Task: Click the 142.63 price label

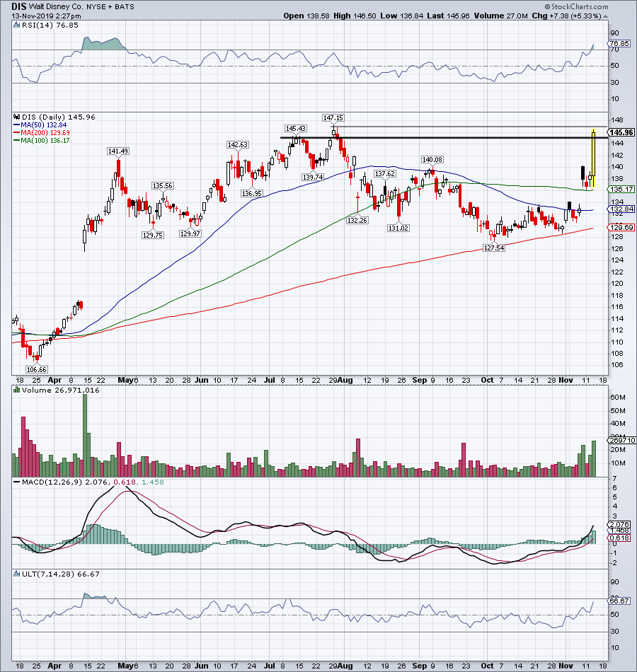Action: [238, 145]
